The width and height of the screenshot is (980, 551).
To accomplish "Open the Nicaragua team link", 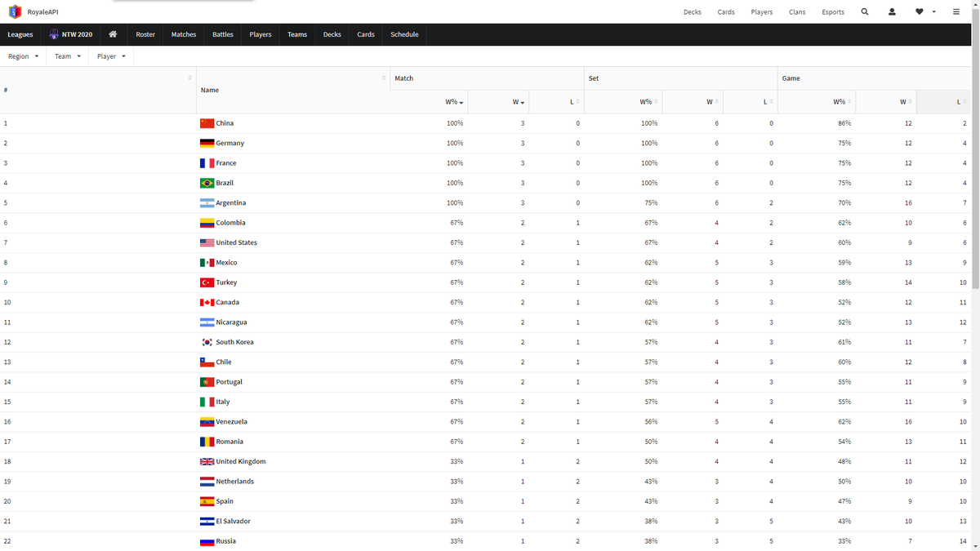I will coord(231,322).
